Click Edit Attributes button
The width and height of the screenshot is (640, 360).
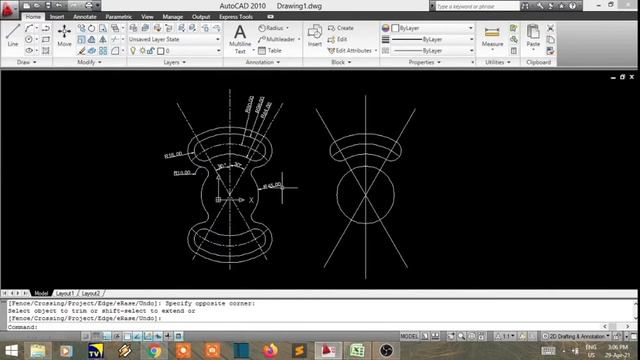pos(350,51)
